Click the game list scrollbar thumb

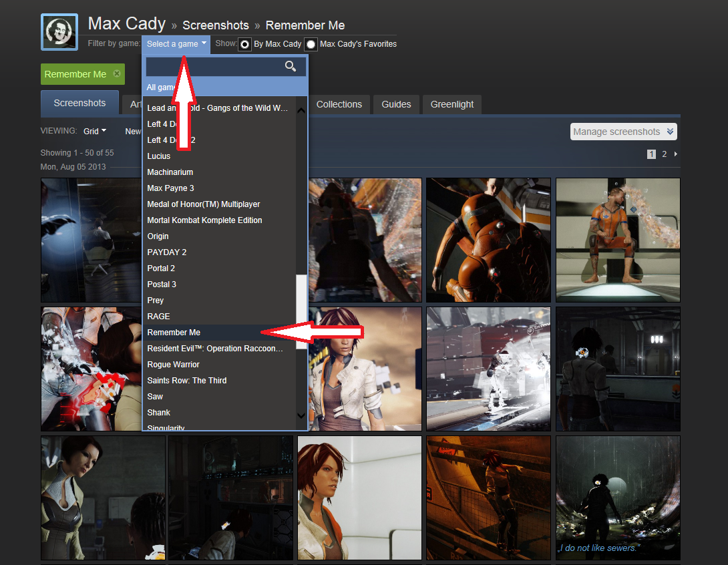(301, 311)
